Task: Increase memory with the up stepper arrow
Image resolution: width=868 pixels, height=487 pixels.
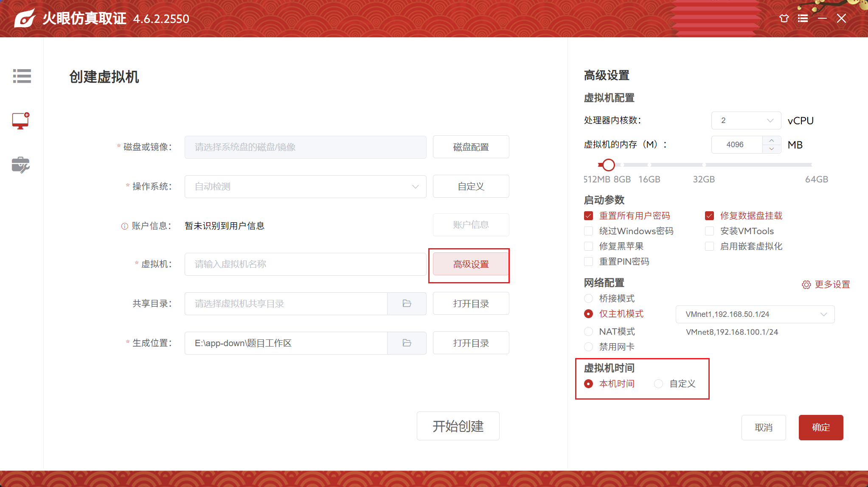Action: 771,140
